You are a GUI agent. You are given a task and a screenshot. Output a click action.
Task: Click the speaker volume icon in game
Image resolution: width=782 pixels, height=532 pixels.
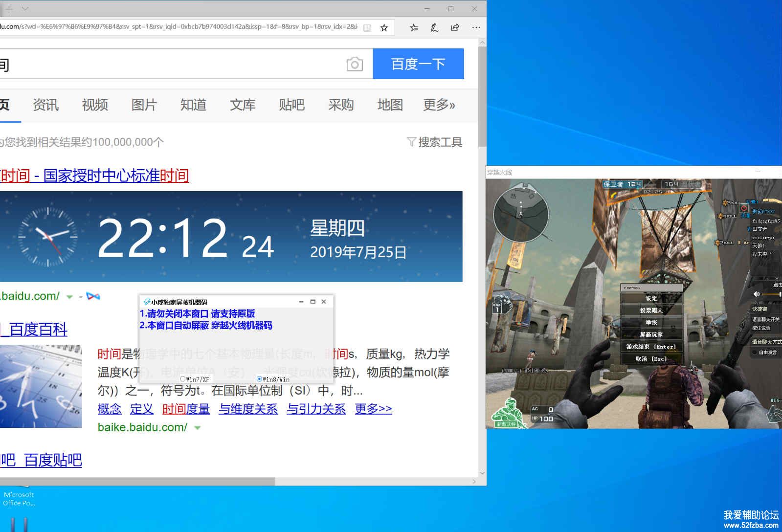(757, 294)
